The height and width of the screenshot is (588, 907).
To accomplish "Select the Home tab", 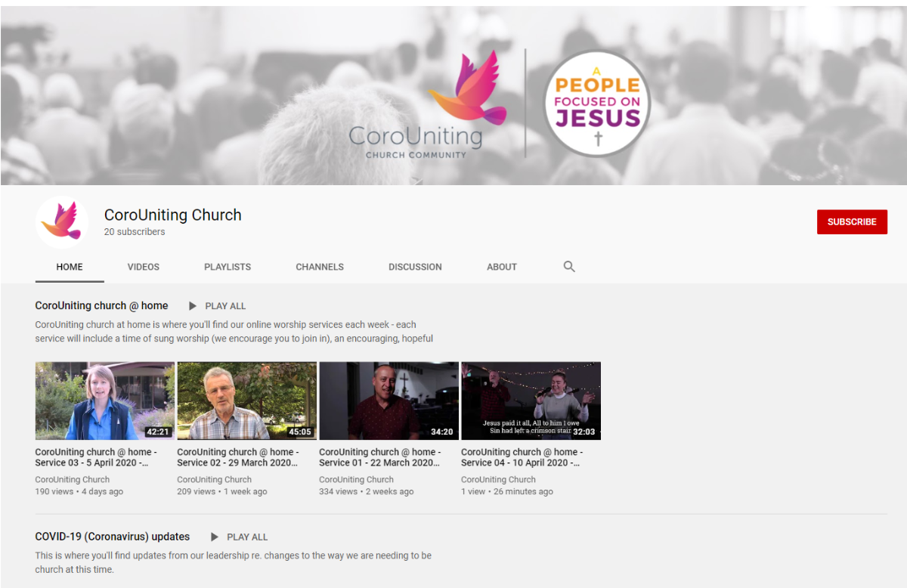I will pyautogui.click(x=70, y=267).
